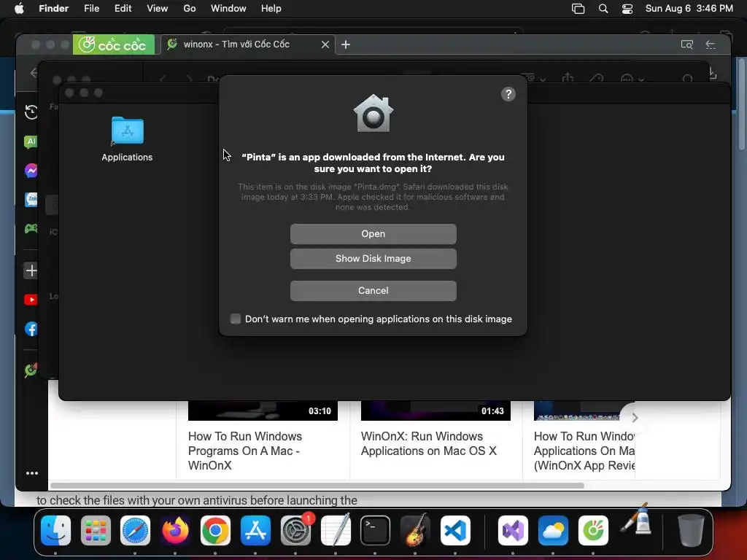
Task: Open History in Cốc Cốc sidebar
Action: coord(31,112)
